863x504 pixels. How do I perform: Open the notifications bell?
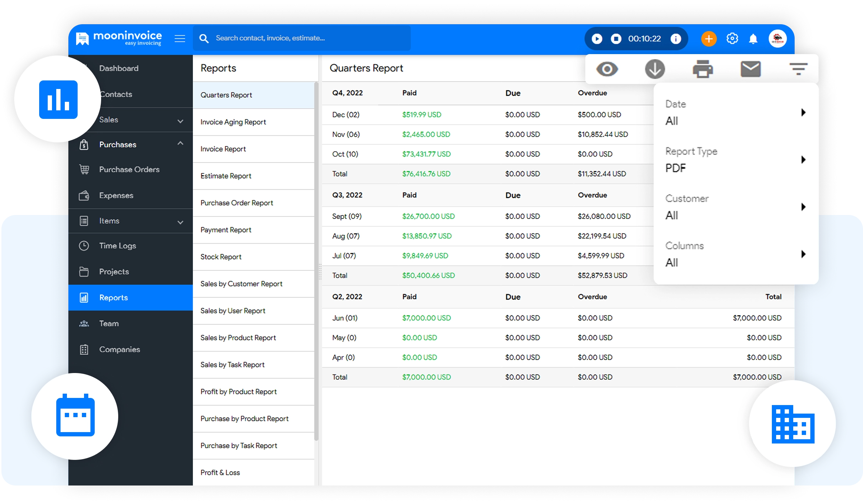tap(753, 38)
